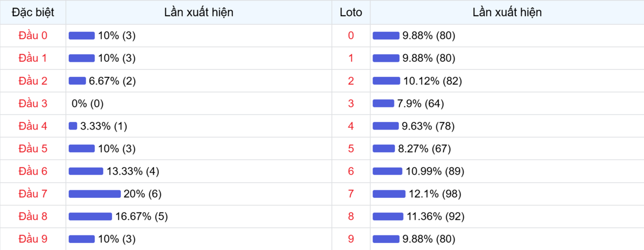Click the Loto column header
This screenshot has height=250, width=644.
(x=351, y=12)
